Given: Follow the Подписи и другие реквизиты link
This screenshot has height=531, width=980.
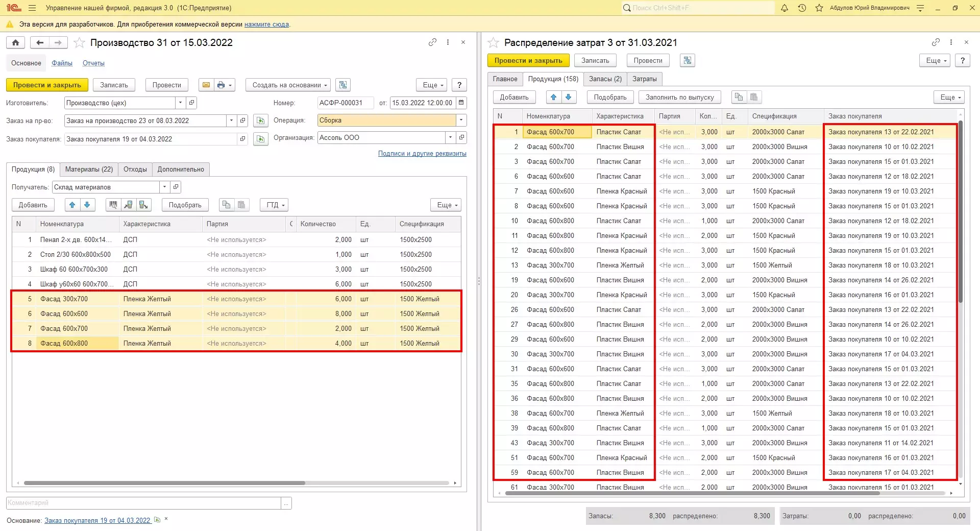Looking at the screenshot, I should [x=422, y=154].
